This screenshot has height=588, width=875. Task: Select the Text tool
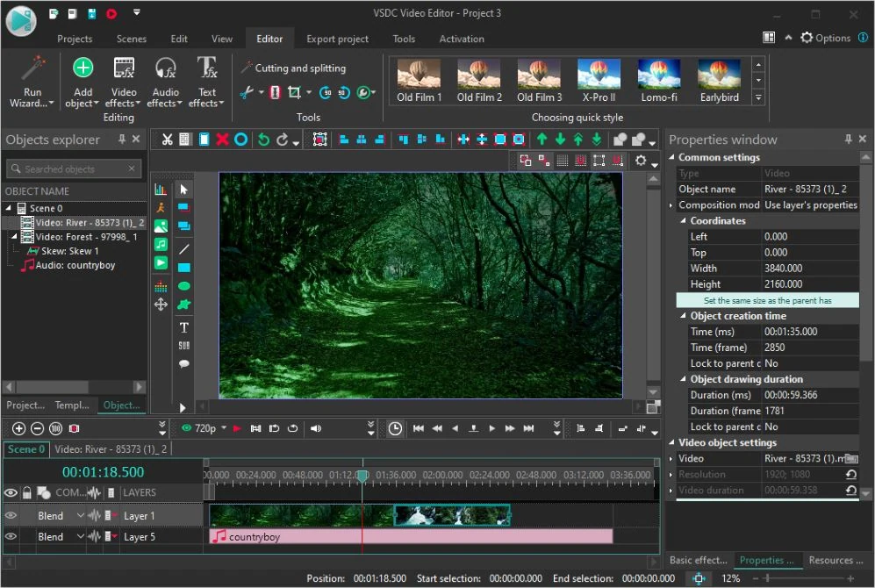click(x=183, y=326)
